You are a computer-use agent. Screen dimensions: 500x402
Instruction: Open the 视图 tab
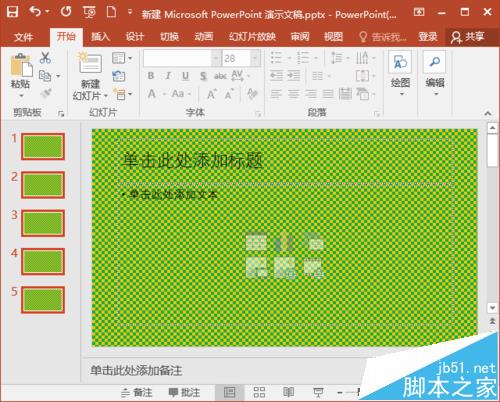click(x=333, y=36)
